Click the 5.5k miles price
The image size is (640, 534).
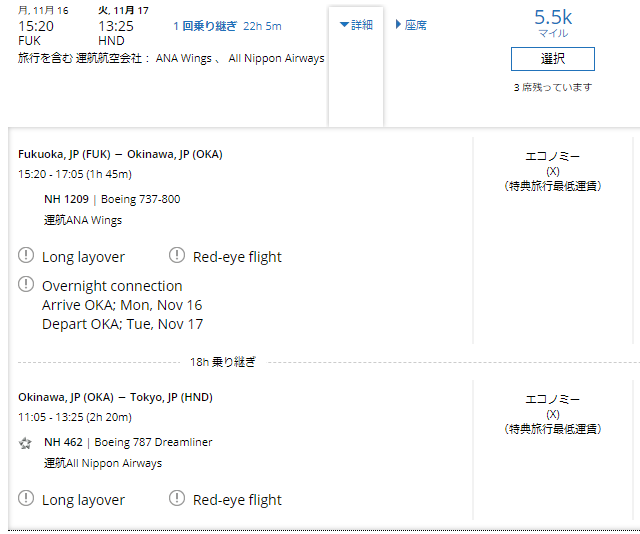click(553, 18)
